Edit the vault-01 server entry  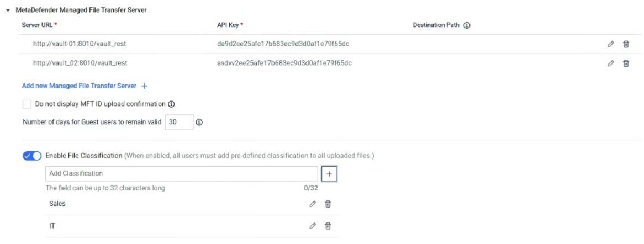tap(611, 44)
